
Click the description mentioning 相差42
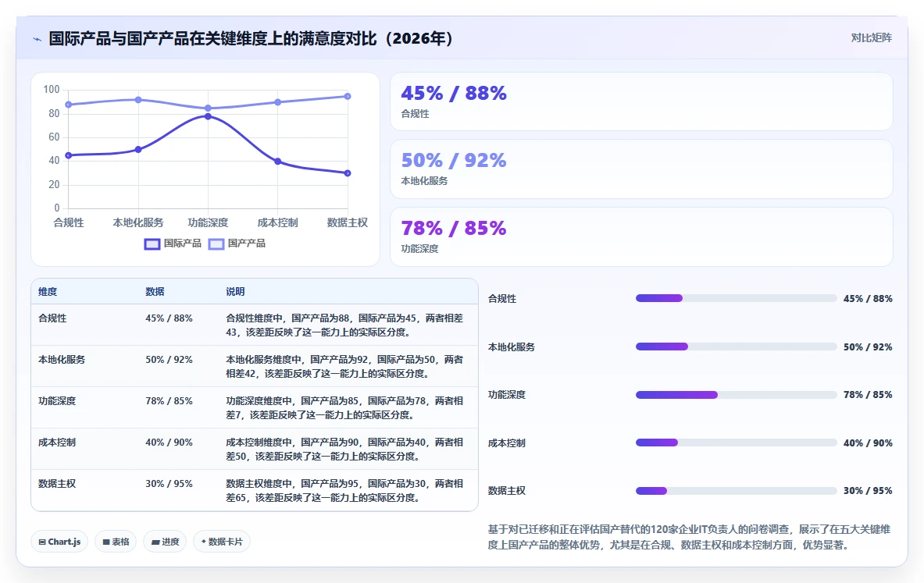[x=344, y=366]
